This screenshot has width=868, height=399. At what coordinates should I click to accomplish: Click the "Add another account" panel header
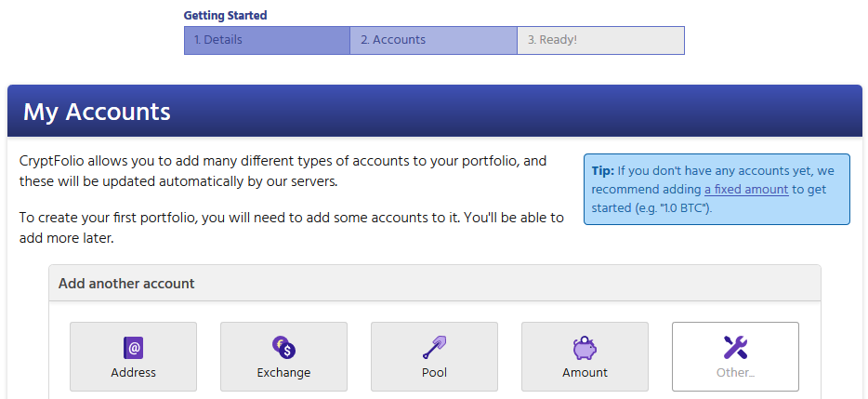(x=434, y=284)
